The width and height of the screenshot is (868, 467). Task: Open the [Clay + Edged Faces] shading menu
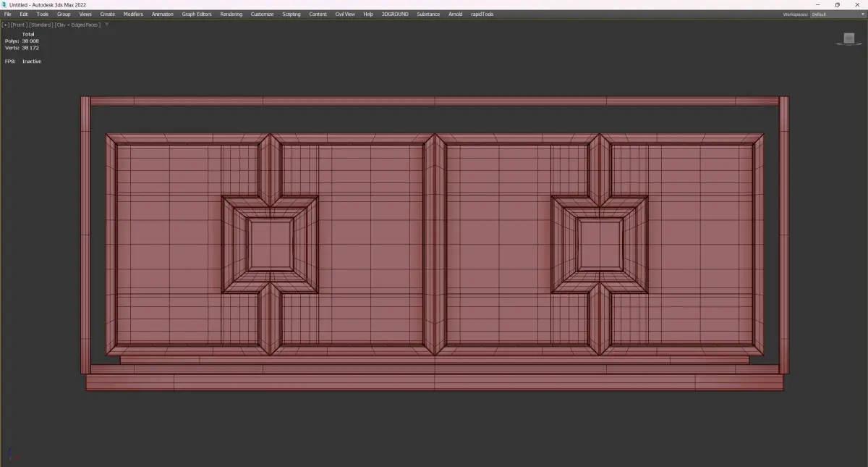[x=78, y=25]
